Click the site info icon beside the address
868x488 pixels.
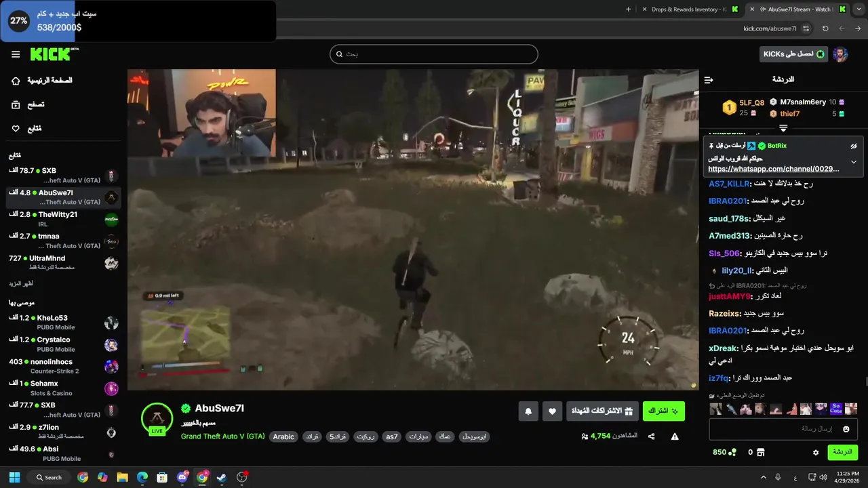point(806,28)
